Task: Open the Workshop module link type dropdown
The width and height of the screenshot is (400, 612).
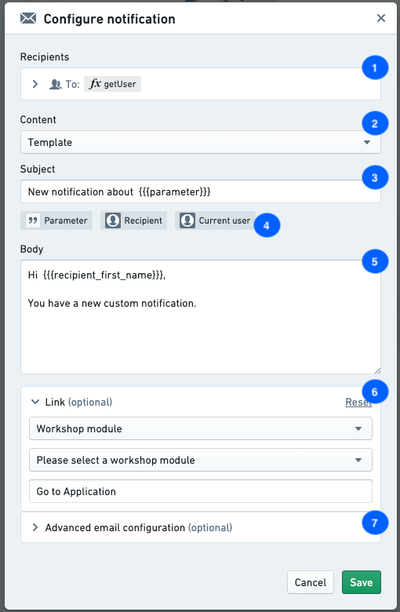Action: click(x=201, y=429)
